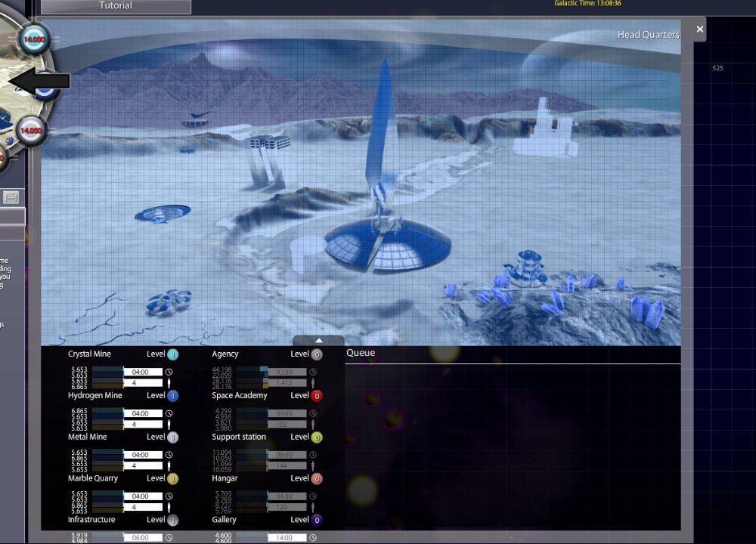Click the Head Quarters title text
The image size is (756, 544).
coord(649,35)
